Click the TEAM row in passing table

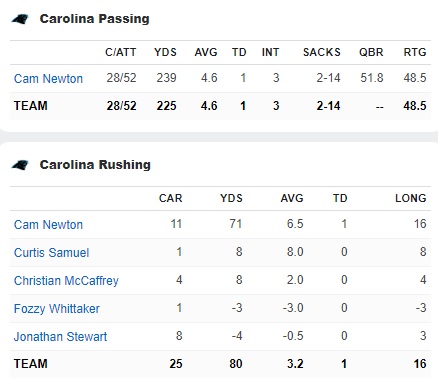(220, 106)
